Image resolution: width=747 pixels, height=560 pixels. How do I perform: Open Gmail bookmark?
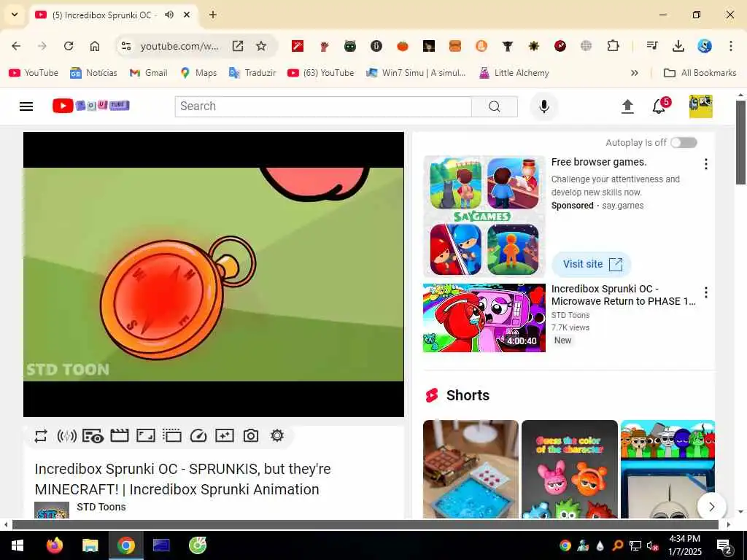point(149,73)
